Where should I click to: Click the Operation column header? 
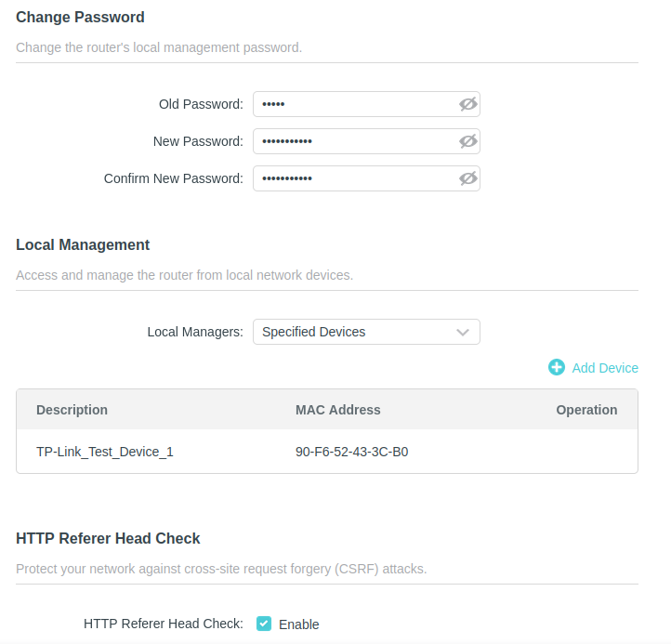click(x=586, y=410)
